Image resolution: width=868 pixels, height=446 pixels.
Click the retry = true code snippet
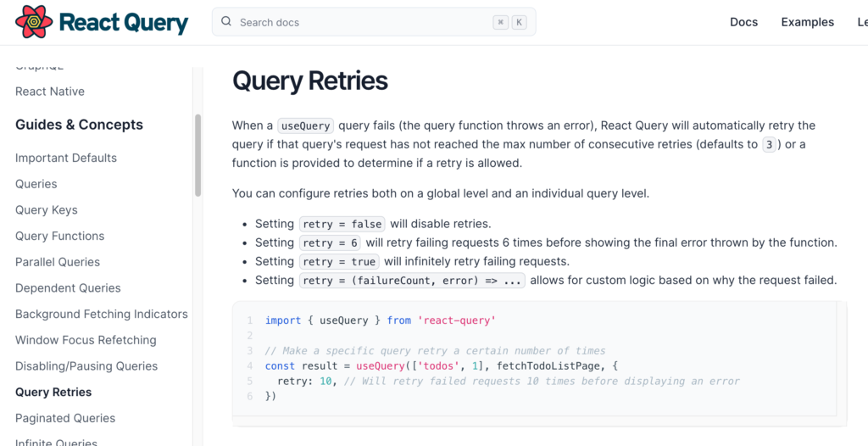(x=339, y=261)
